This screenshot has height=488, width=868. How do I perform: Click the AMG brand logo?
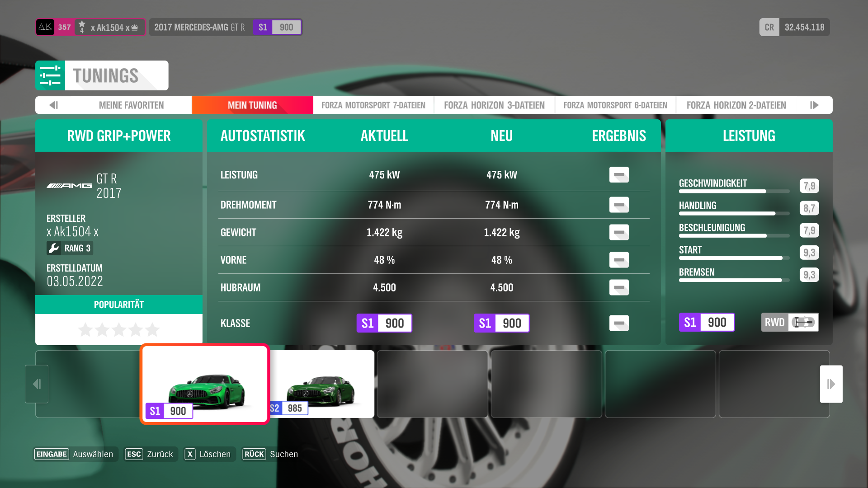coord(69,186)
